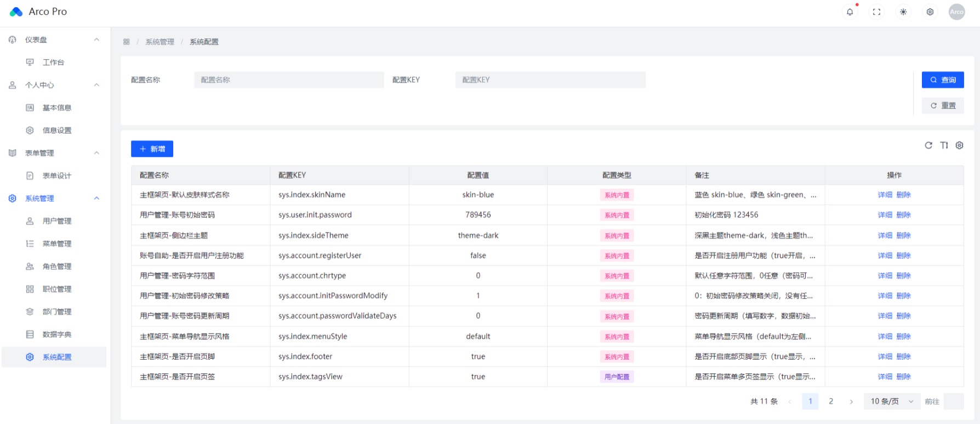Image resolution: width=980 pixels, height=424 pixels.
Task: Open 详细 for sys.index.skinName row
Action: click(x=885, y=195)
